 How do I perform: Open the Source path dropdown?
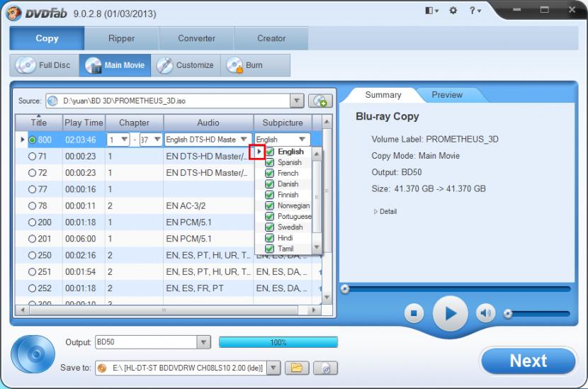coord(297,101)
